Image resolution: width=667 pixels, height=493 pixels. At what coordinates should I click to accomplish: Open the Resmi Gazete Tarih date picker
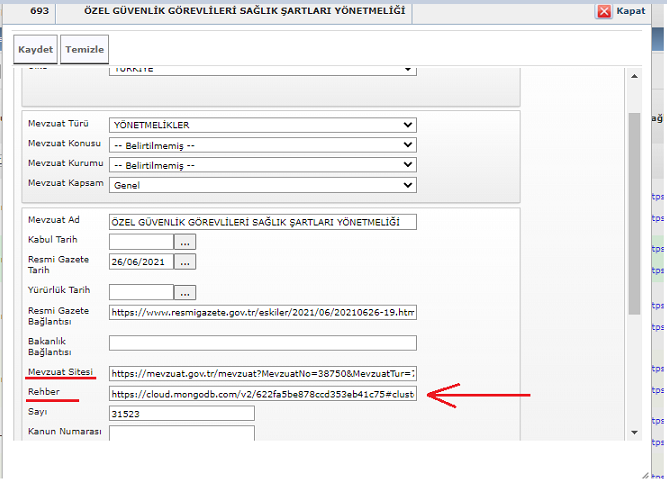[185, 262]
